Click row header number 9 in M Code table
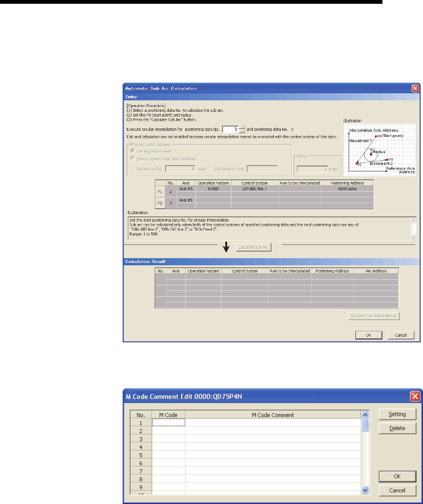Viewport: 423px width, 504px height. [141, 487]
